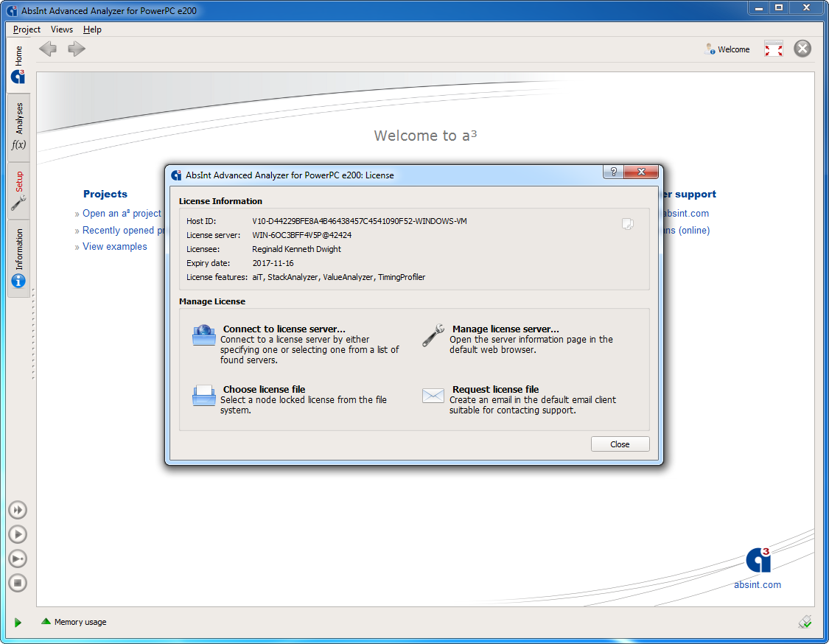Image resolution: width=829 pixels, height=644 pixels.
Task: Open the Recently opened projects link
Action: tap(123, 231)
